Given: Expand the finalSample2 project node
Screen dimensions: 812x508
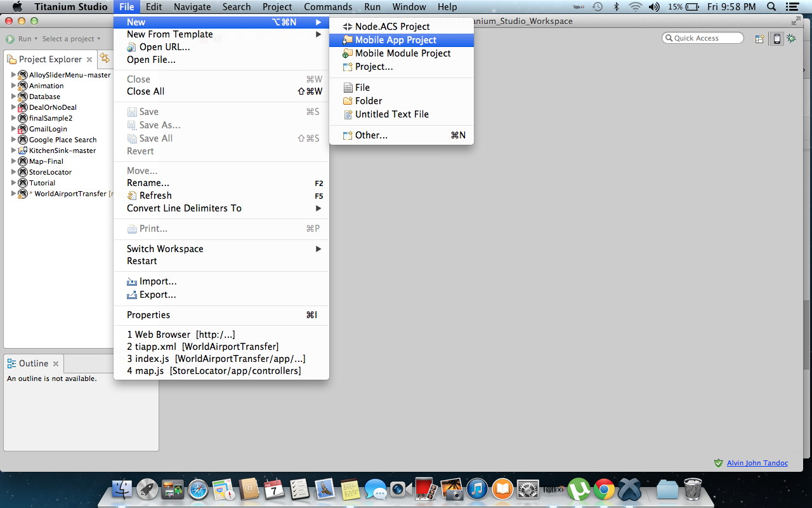Looking at the screenshot, I should [x=13, y=118].
